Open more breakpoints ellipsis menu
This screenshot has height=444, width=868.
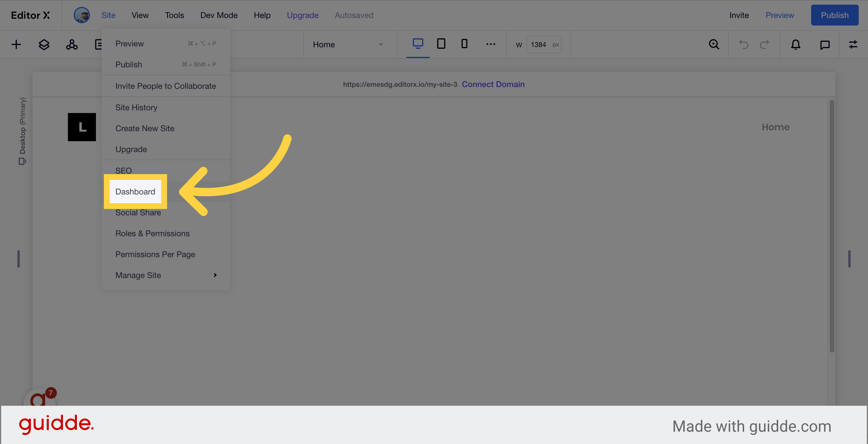(x=491, y=44)
